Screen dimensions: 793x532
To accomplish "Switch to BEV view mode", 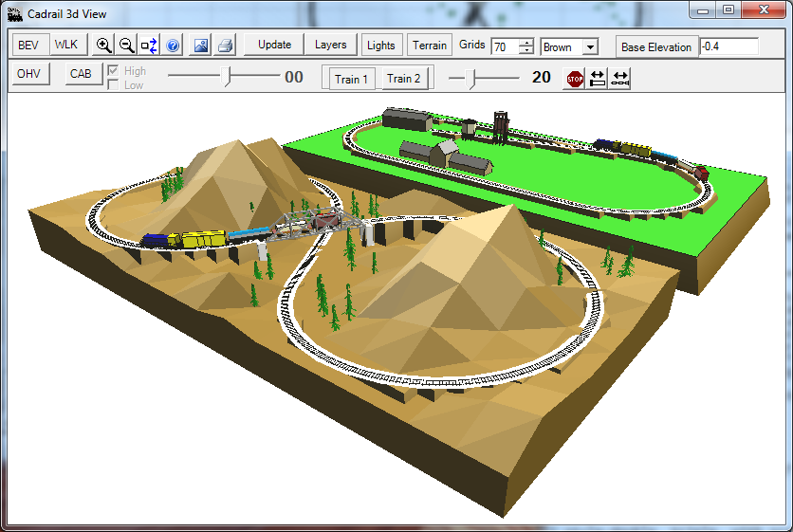I will (x=28, y=46).
